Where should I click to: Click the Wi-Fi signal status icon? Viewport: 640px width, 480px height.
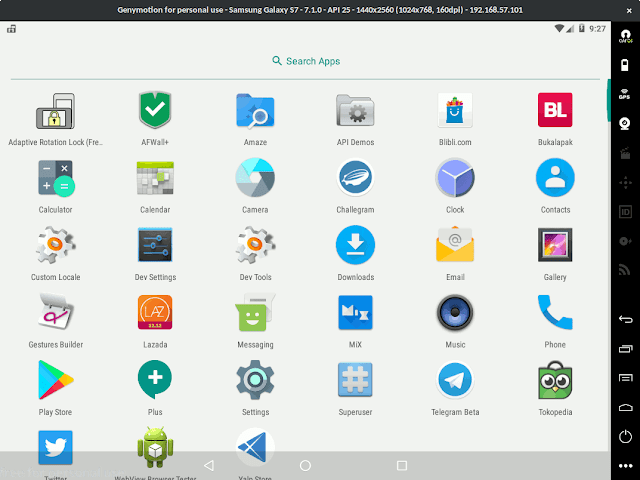point(559,28)
